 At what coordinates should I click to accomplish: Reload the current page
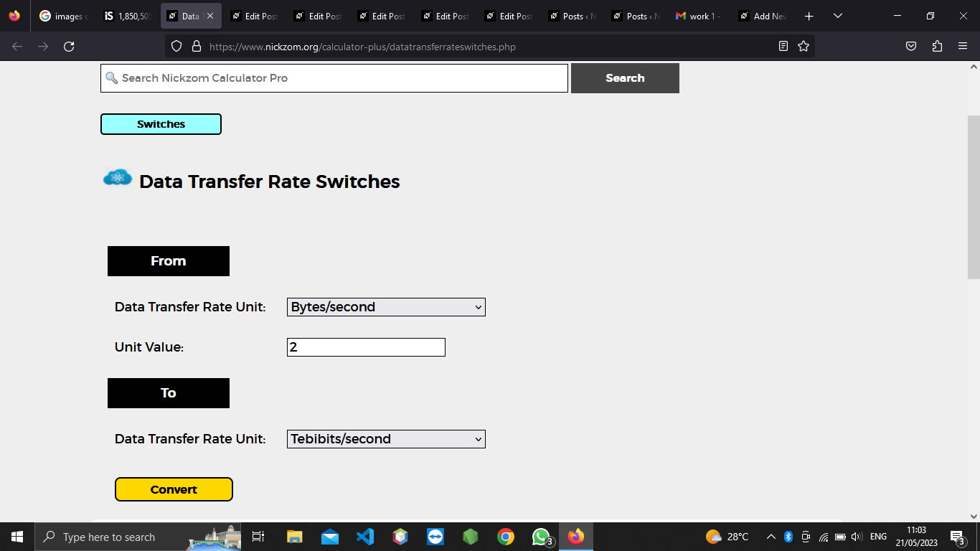click(x=69, y=47)
